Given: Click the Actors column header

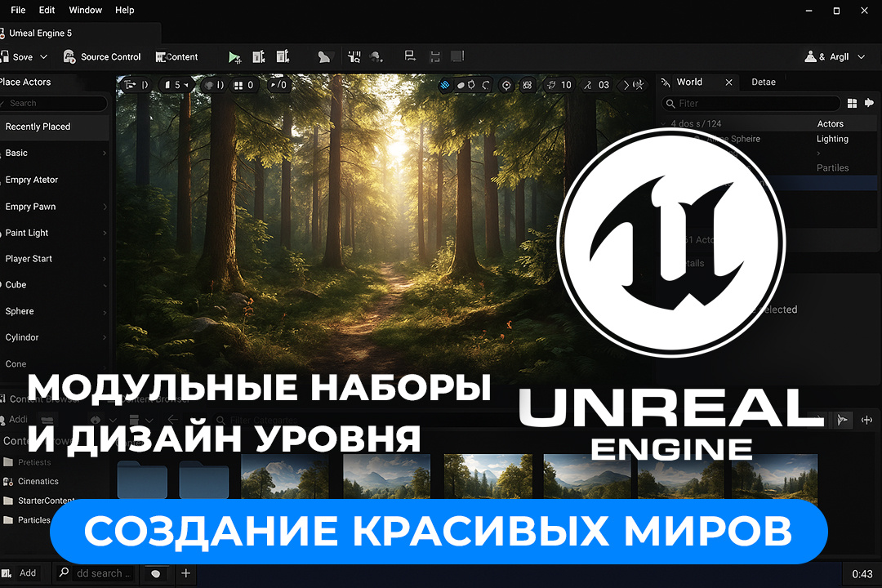Looking at the screenshot, I should coord(831,124).
